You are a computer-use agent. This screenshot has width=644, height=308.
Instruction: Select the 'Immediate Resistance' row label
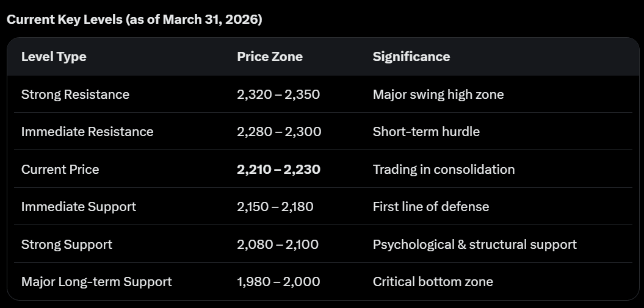pos(87,132)
